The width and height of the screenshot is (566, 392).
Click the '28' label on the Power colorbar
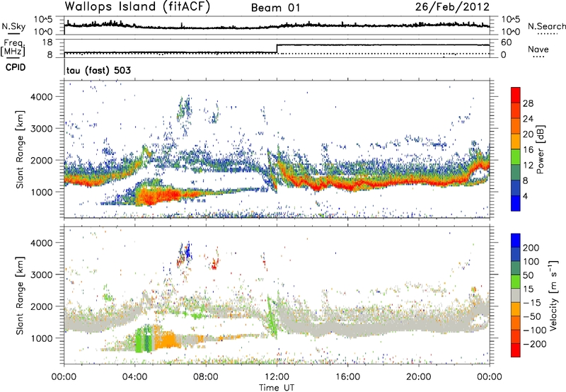pos(528,103)
